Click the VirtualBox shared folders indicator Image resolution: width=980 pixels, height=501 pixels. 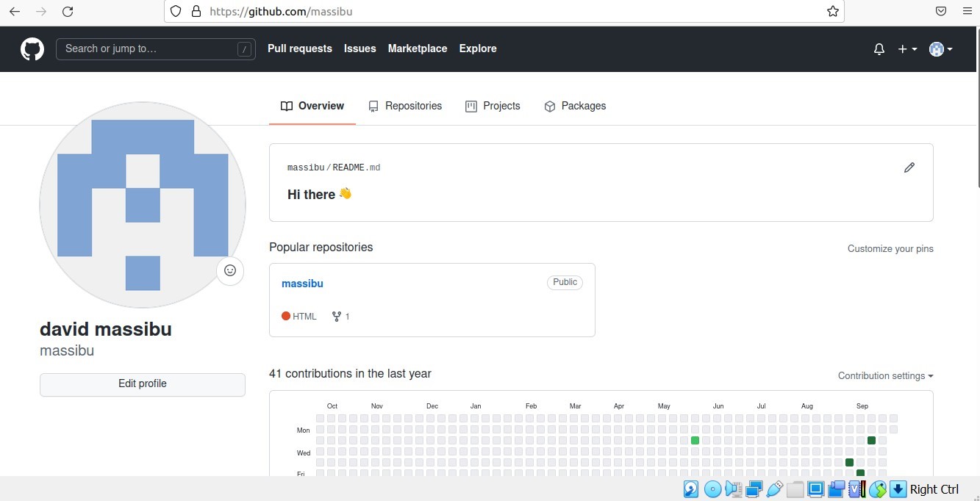(x=795, y=489)
